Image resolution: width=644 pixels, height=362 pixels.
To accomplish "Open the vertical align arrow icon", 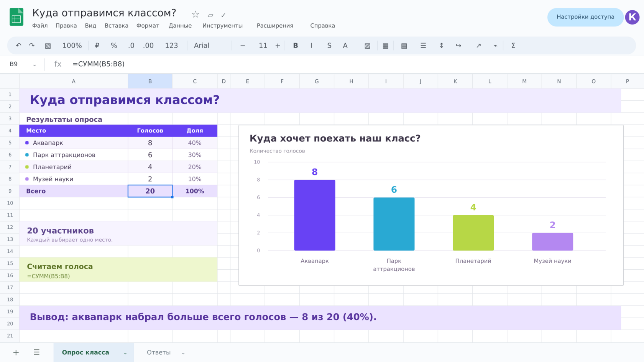I will pyautogui.click(x=442, y=46).
